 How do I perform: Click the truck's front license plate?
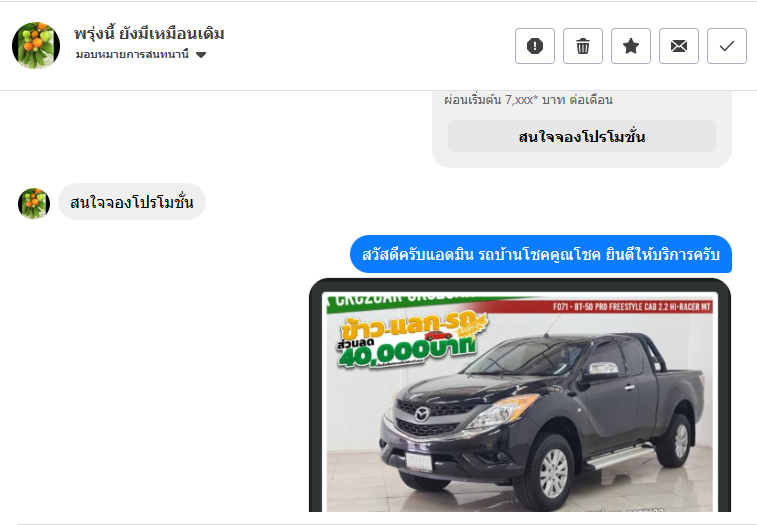[419, 461]
